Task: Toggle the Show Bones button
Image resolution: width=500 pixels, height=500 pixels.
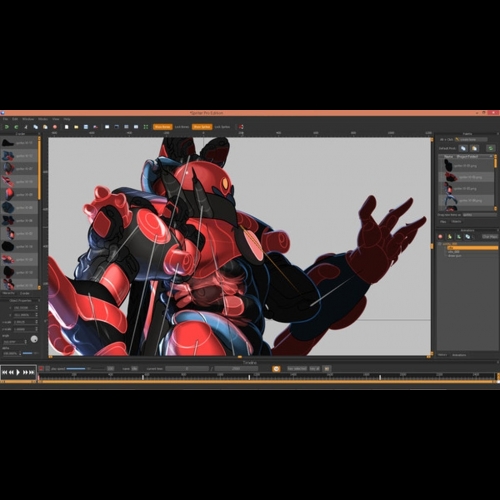Action: pyautogui.click(x=163, y=127)
